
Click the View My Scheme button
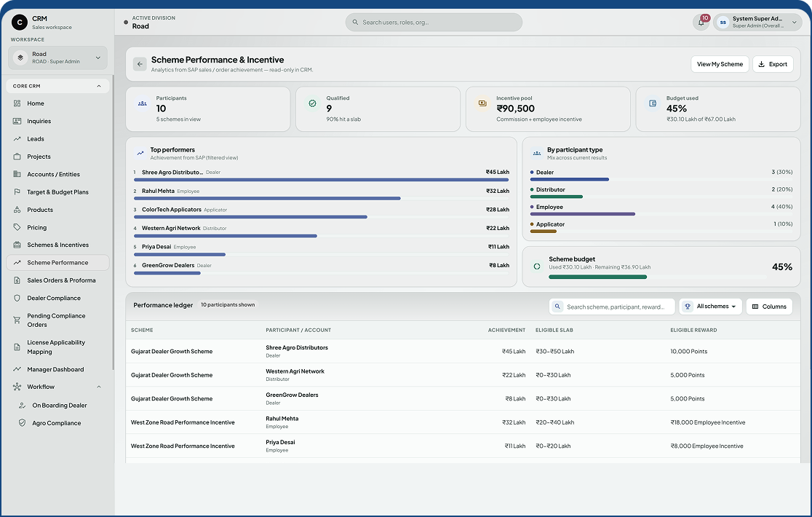(x=720, y=64)
